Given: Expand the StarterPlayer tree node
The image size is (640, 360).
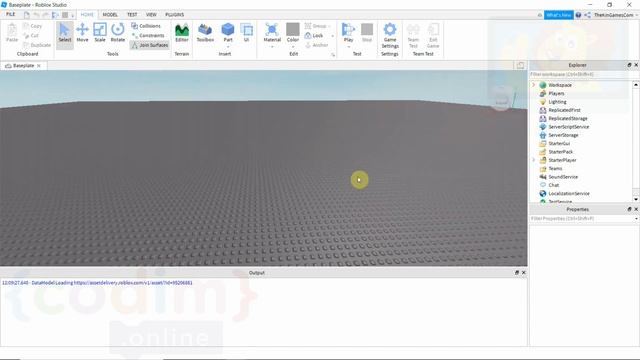Looking at the screenshot, I should tap(533, 160).
